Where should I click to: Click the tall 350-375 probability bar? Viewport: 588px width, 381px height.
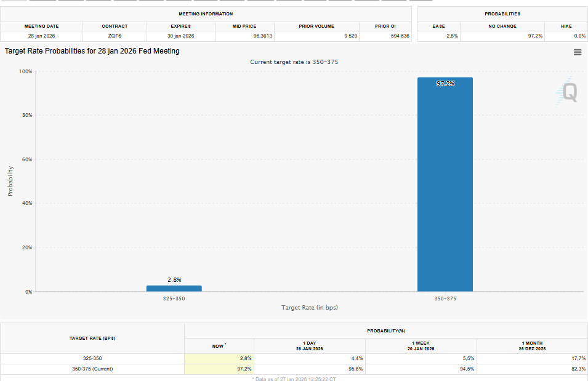(445, 185)
